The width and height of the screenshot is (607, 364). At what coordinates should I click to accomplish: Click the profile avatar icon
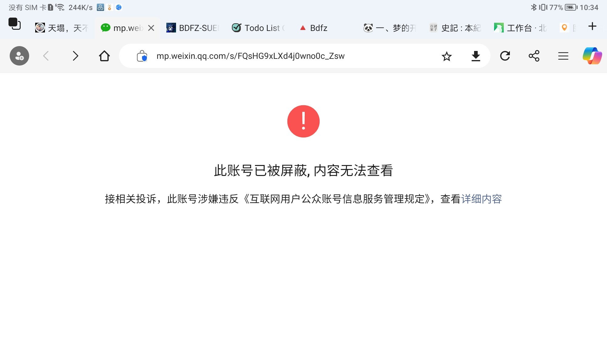(19, 56)
